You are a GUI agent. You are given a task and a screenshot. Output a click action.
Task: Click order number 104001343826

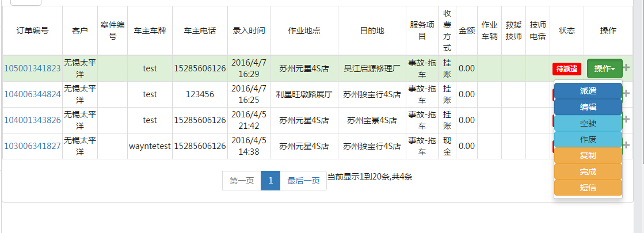click(x=32, y=120)
